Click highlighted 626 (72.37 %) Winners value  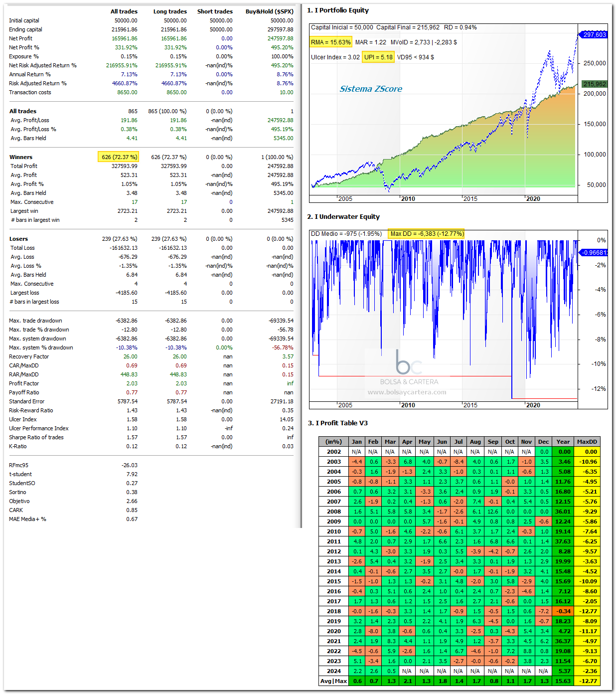pyautogui.click(x=119, y=157)
